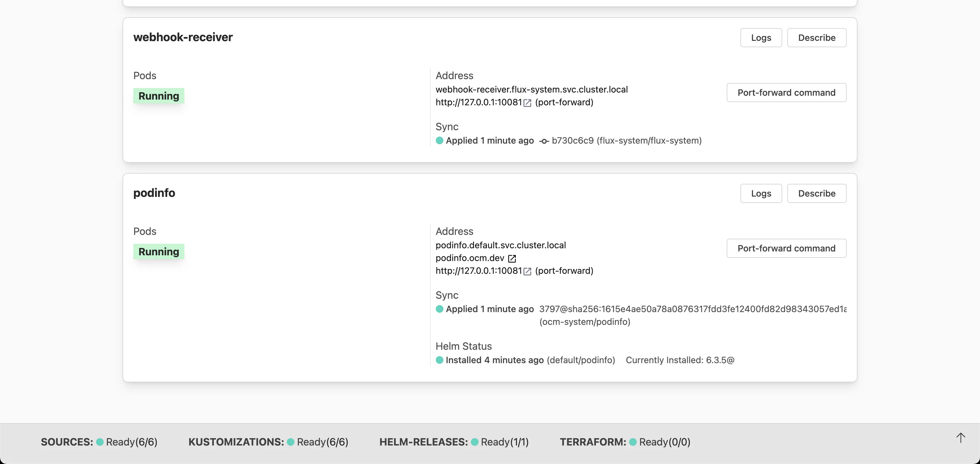Image resolution: width=980 pixels, height=464 pixels.
Task: Click Describe button for podinfo
Action: [x=816, y=193]
